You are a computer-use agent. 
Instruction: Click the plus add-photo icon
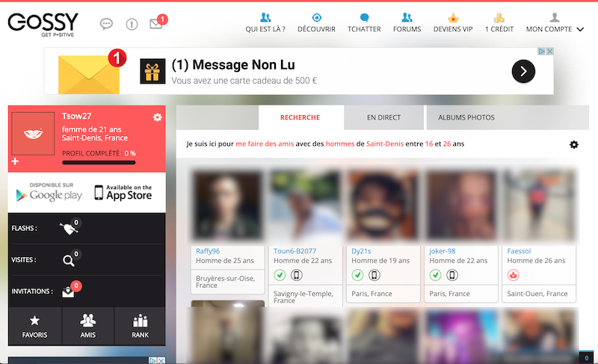tap(15, 161)
